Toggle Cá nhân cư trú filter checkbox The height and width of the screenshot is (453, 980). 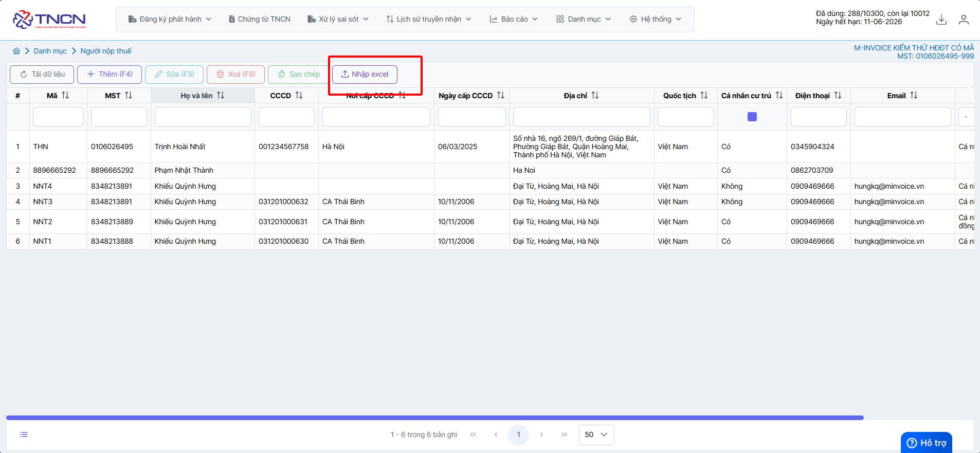752,117
